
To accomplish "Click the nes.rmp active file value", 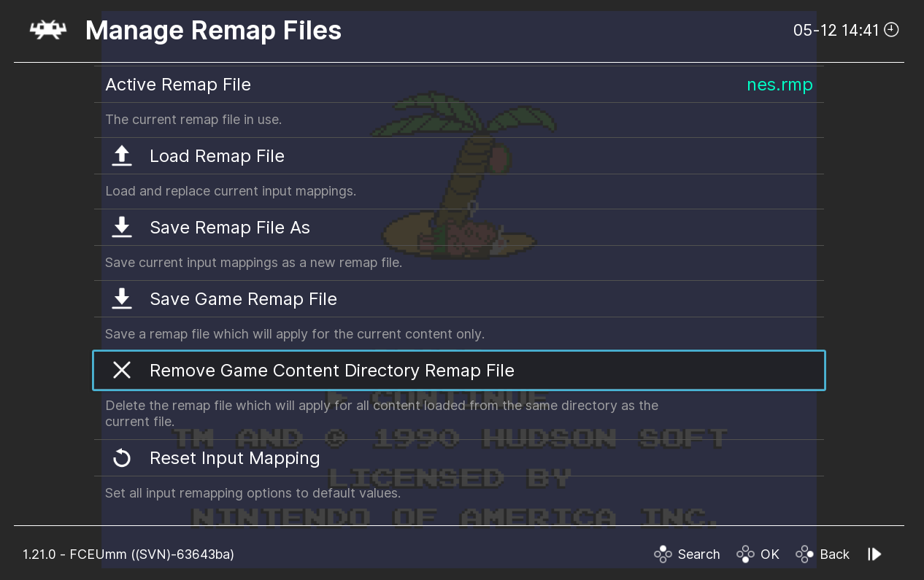I will pyautogui.click(x=779, y=85).
